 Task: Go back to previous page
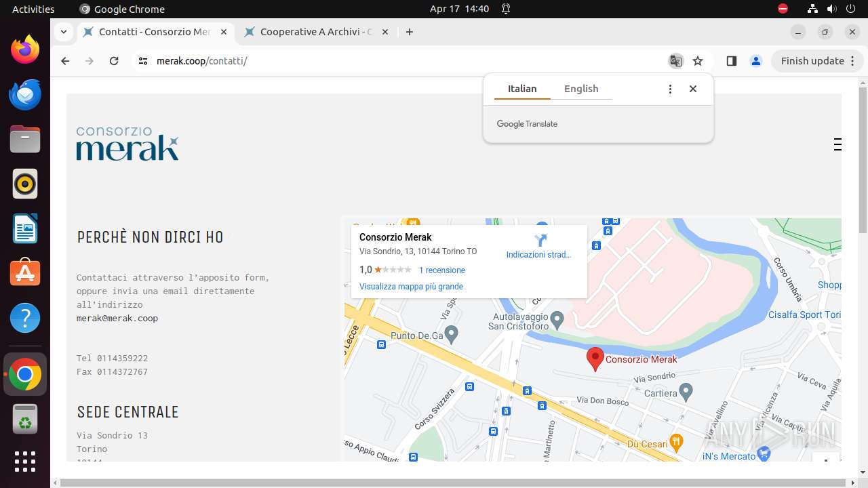click(65, 61)
